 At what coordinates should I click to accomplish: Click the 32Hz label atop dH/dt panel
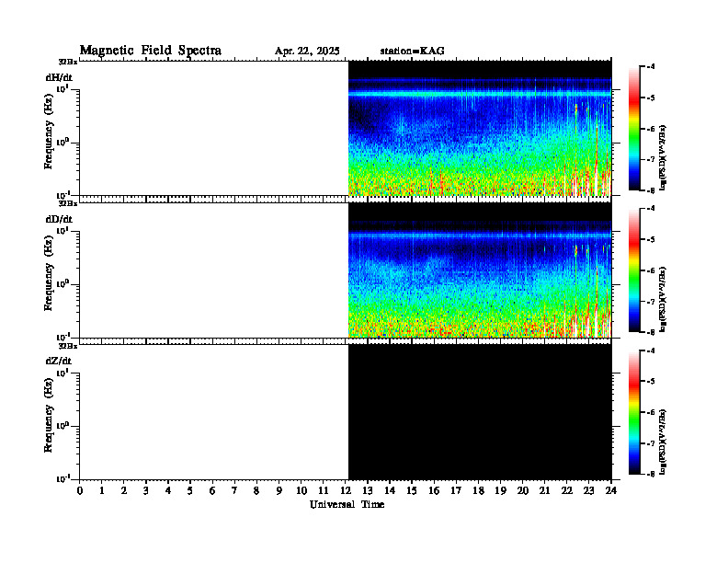(68, 62)
